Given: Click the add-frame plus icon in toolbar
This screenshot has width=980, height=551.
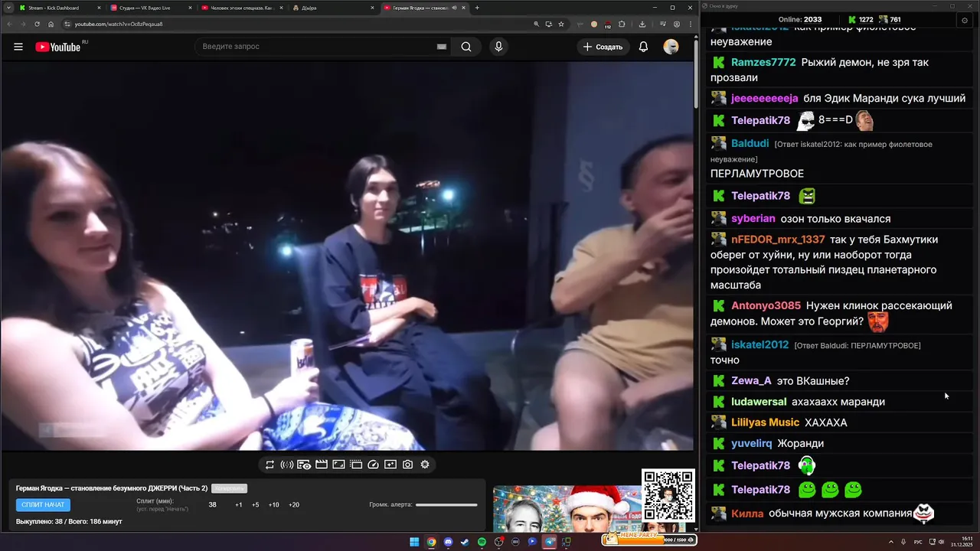Looking at the screenshot, I should [x=390, y=465].
